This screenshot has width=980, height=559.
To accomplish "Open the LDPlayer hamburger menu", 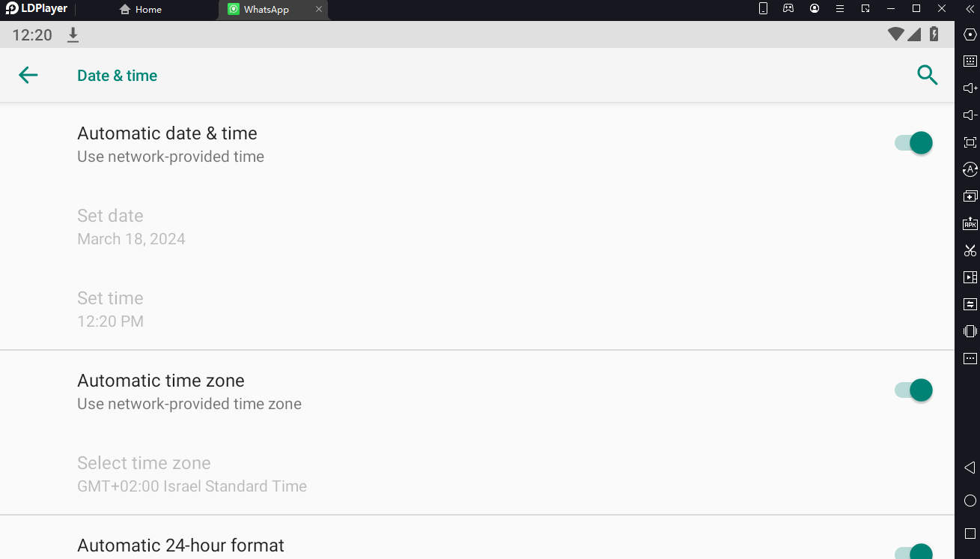I will (x=840, y=9).
